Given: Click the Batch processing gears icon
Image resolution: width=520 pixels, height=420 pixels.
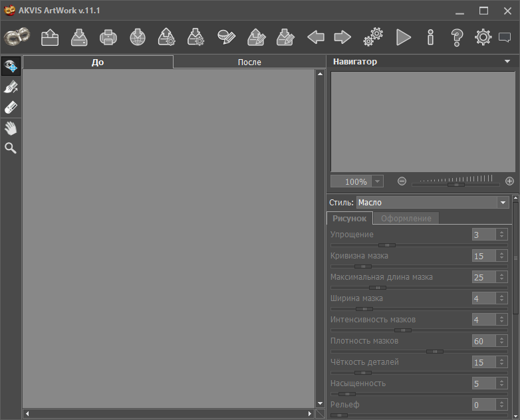Looking at the screenshot, I should 373,37.
